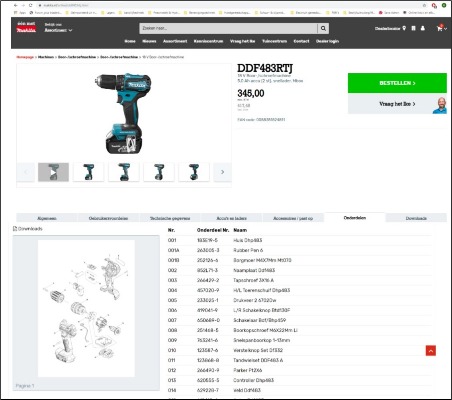Open the Assortiment dropdown beside logo
Screen dimensions: 452x400
(x=58, y=30)
